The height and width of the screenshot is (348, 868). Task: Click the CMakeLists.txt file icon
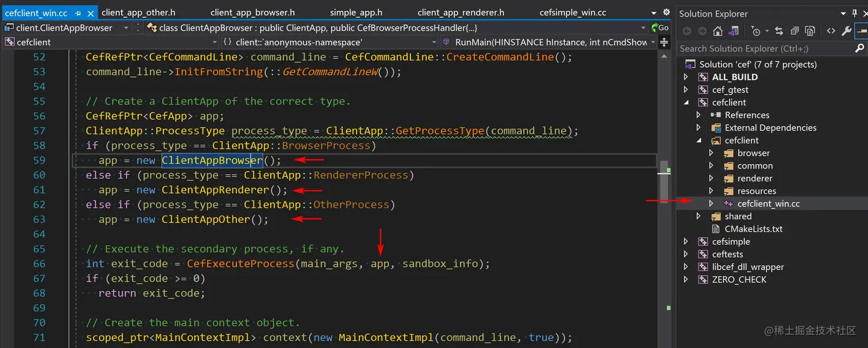click(x=715, y=229)
